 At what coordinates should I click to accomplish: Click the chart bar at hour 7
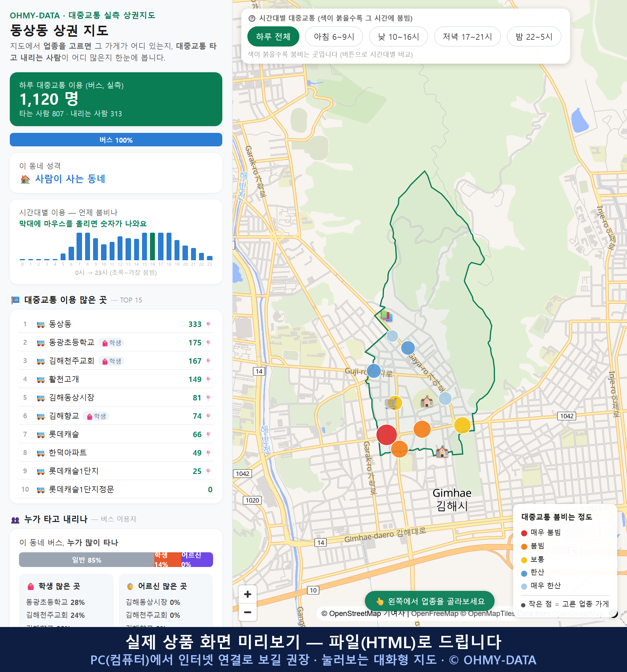(x=79, y=246)
